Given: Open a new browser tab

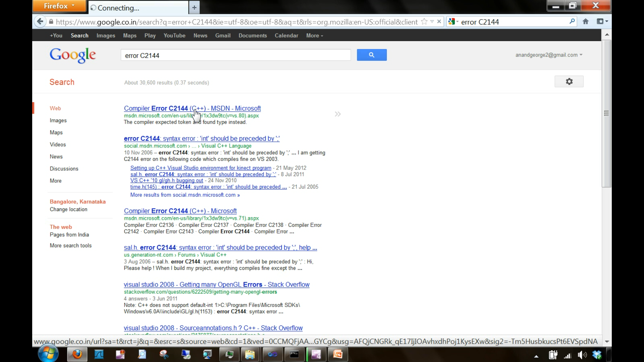Looking at the screenshot, I should (194, 7).
